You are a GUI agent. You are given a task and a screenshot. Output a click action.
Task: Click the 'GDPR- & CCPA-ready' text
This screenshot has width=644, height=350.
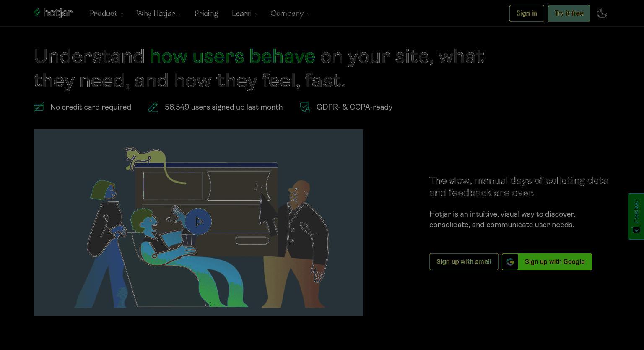(354, 107)
